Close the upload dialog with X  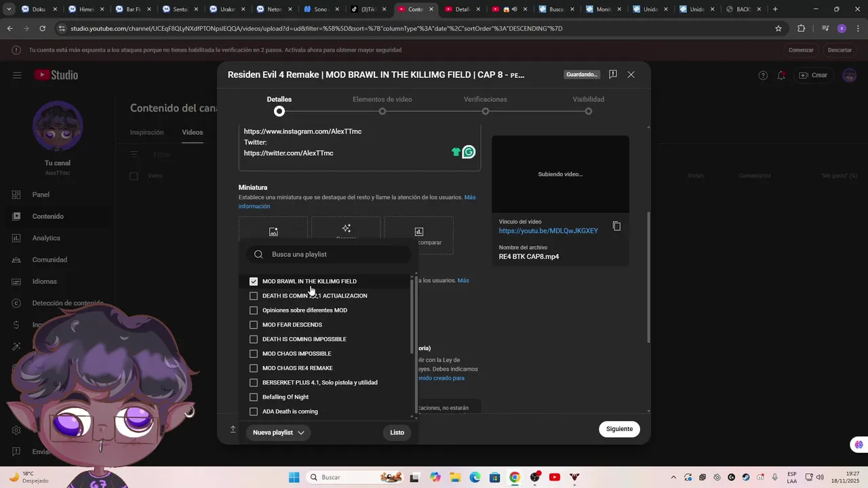pos(631,75)
